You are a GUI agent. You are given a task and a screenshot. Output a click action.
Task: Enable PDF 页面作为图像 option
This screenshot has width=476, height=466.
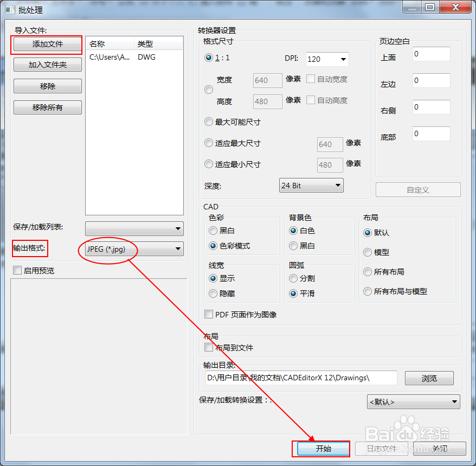pos(209,314)
